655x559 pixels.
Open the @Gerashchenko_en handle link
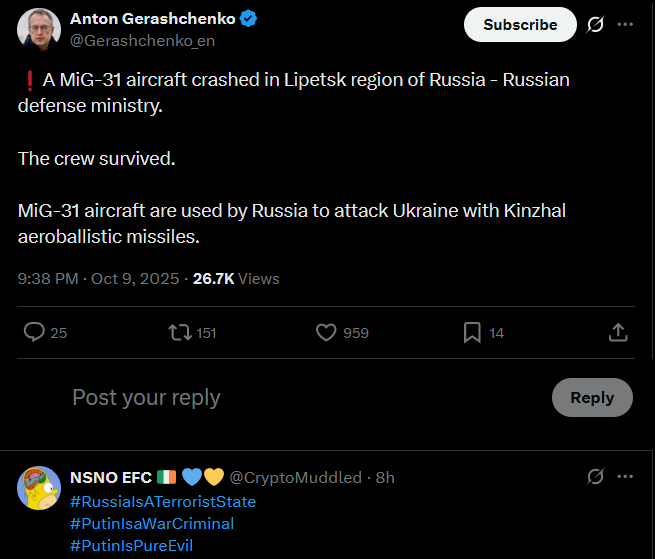coord(142,41)
